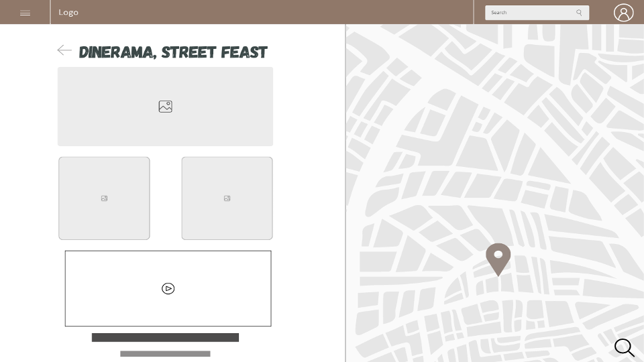Click the Logo text in header
Screen dimensions: 644x362
click(x=68, y=12)
